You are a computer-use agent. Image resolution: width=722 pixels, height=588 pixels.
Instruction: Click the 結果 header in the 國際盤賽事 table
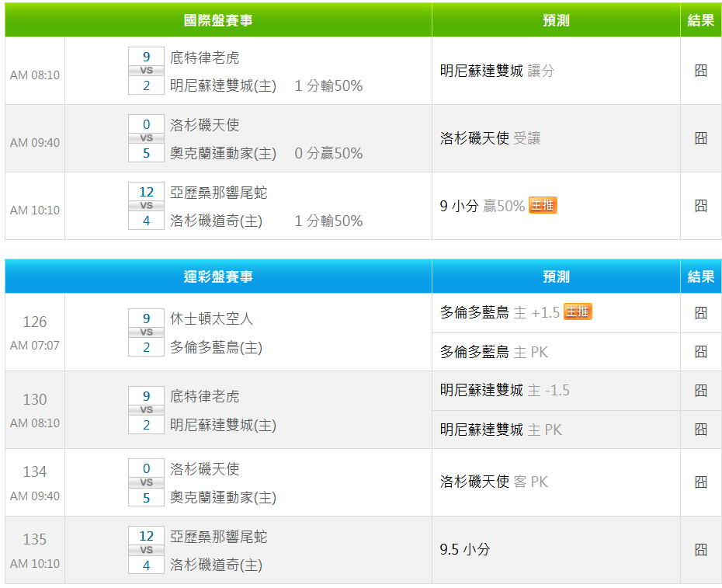[701, 20]
